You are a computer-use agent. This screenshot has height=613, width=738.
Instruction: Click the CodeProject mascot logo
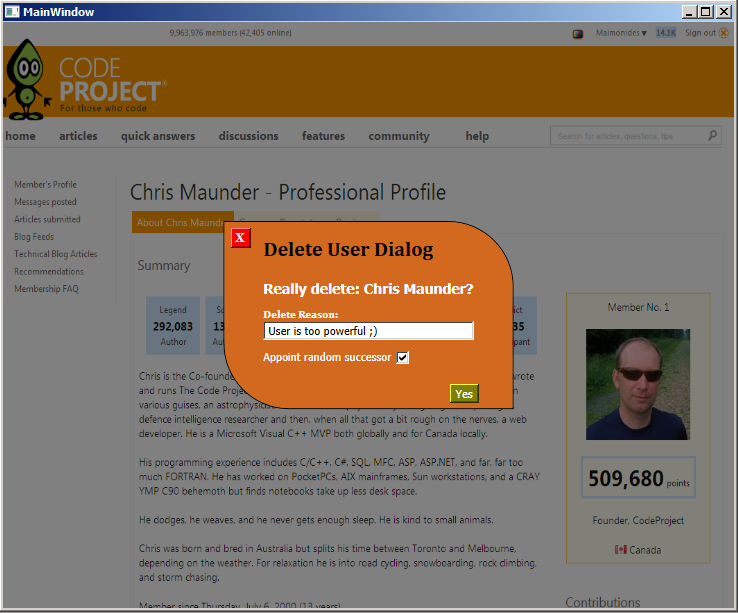point(27,80)
